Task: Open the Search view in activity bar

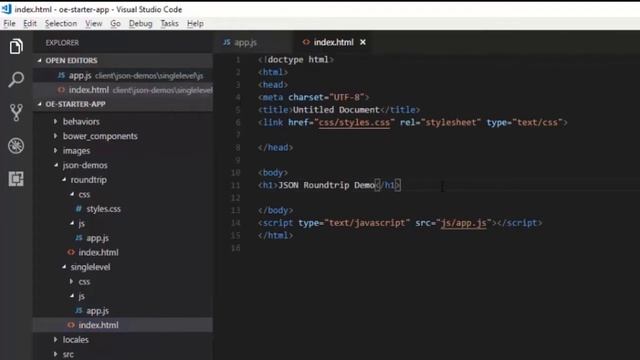Action: (x=16, y=79)
